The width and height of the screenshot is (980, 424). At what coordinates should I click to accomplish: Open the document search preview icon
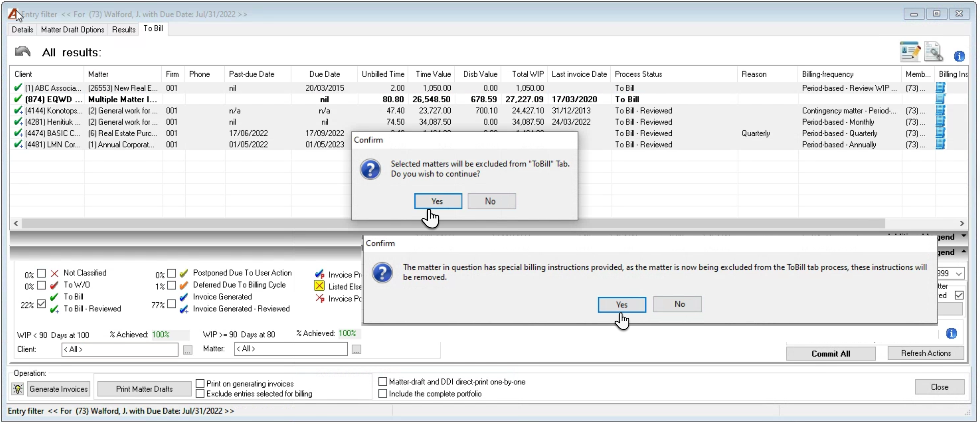pos(934,52)
